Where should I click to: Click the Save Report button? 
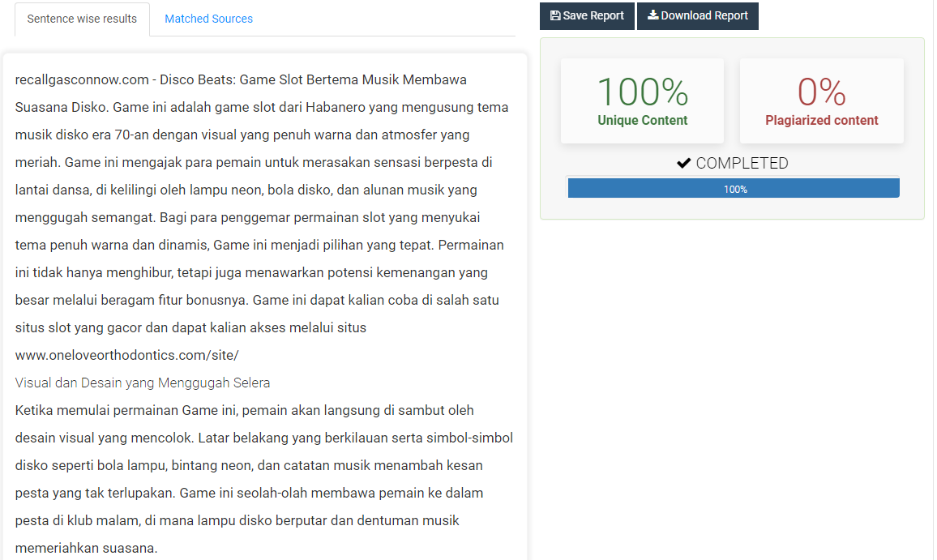click(x=587, y=15)
